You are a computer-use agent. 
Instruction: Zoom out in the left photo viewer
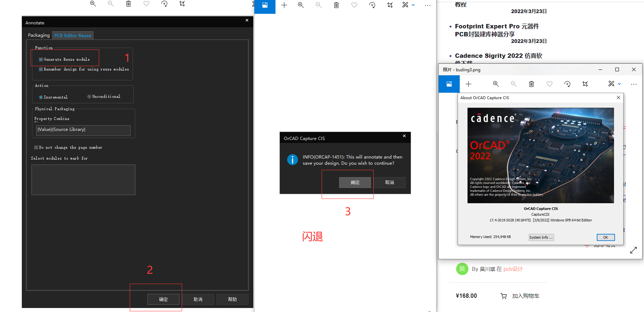click(111, 4)
